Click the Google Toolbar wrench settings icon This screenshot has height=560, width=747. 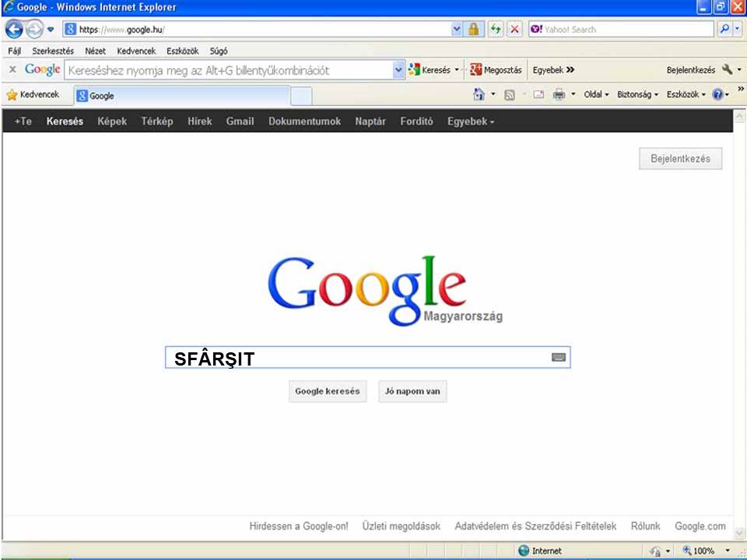coord(728,70)
